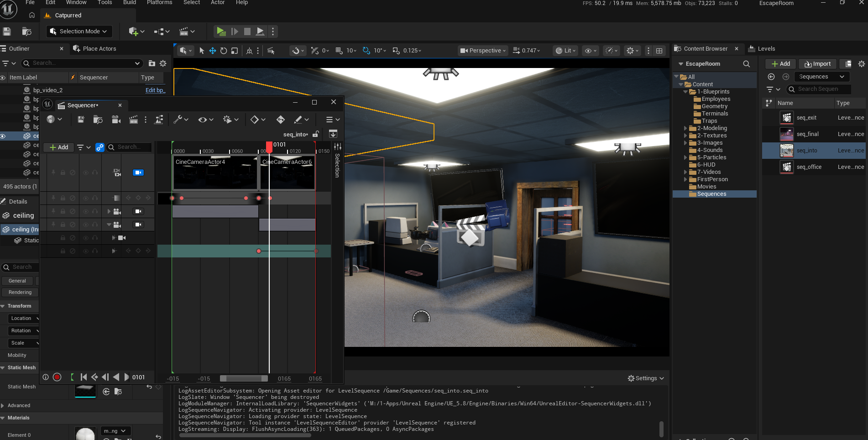Click the General filter button in Details
868x440 pixels.
[17, 281]
